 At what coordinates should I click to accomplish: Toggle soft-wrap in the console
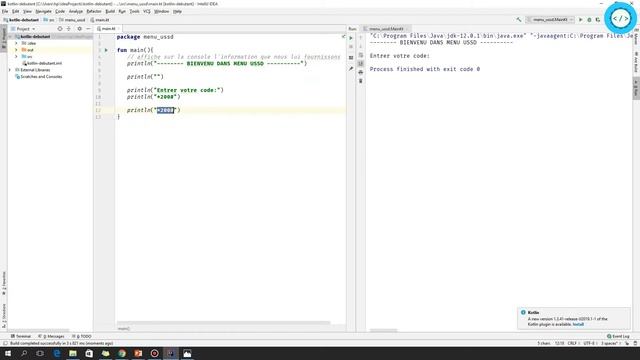tap(360, 55)
